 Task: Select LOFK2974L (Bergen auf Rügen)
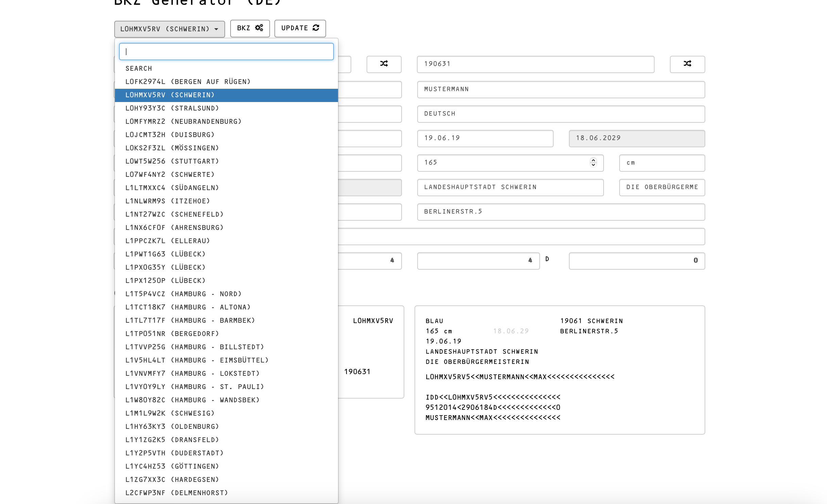226,82
